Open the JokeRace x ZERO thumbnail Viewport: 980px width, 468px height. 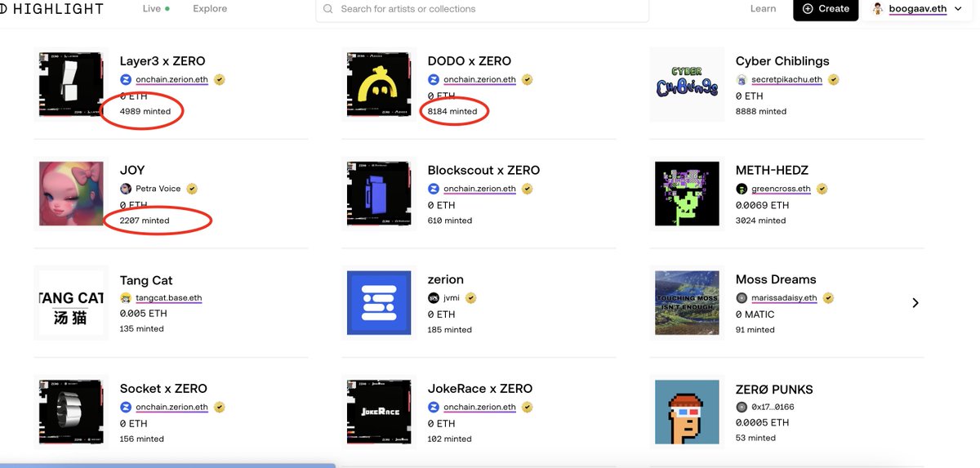click(x=379, y=412)
